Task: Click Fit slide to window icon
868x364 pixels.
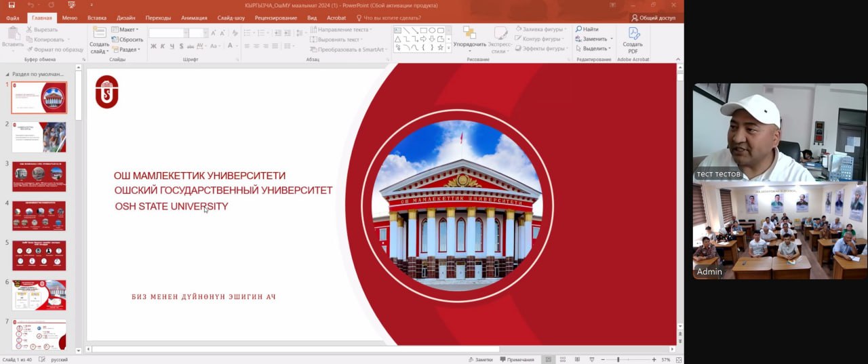Action: tap(678, 359)
